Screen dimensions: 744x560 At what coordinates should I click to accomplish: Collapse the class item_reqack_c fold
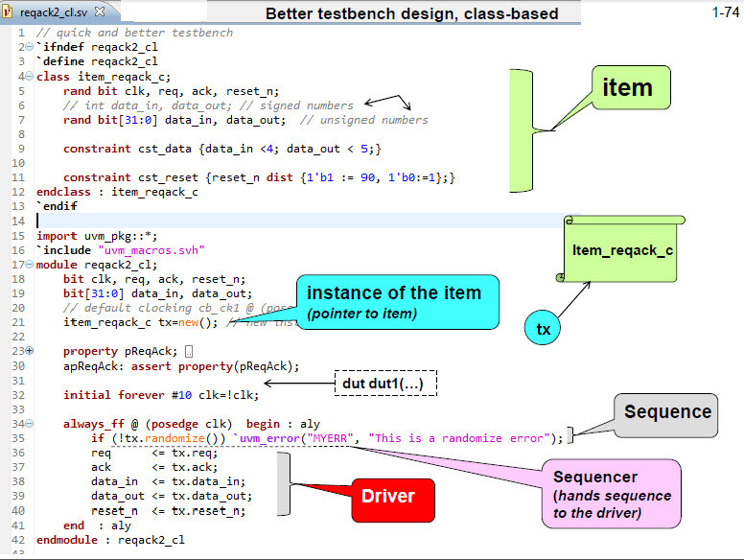pyautogui.click(x=29, y=76)
